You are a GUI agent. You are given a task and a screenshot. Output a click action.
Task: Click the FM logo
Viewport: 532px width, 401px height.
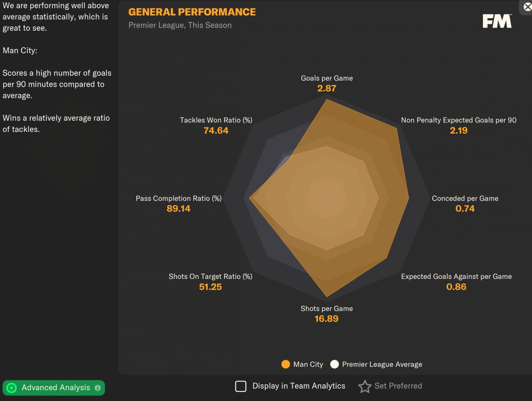(497, 21)
